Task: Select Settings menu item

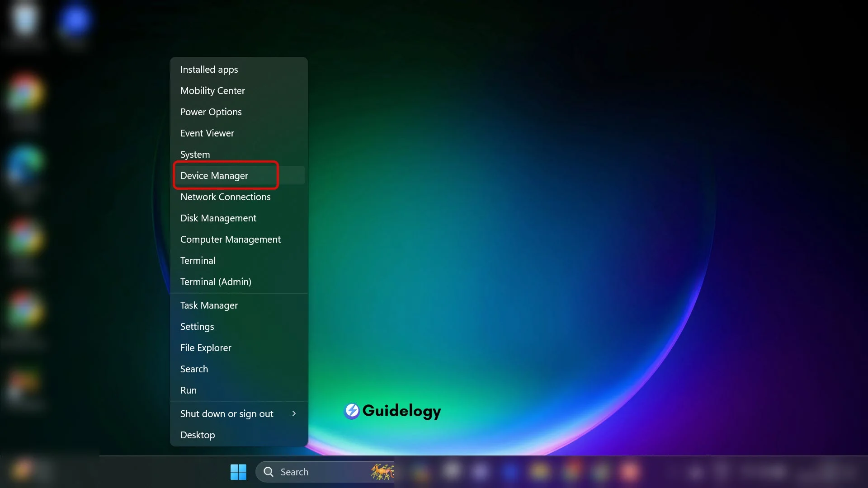Action: click(x=197, y=326)
